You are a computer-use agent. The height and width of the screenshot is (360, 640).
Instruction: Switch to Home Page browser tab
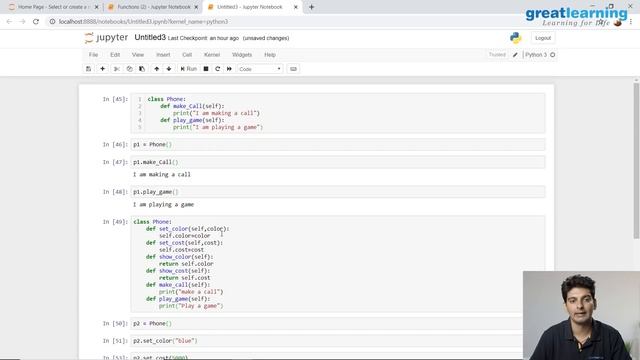point(52,7)
